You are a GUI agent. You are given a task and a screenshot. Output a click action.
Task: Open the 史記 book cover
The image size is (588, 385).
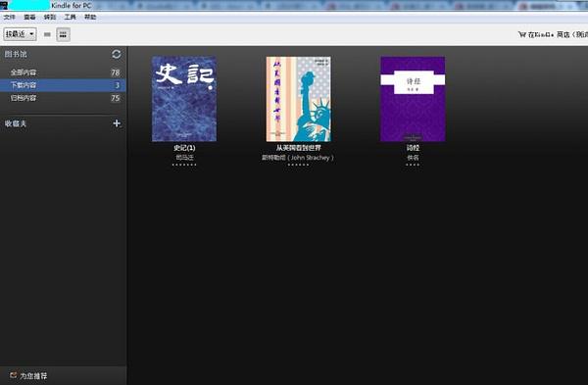(184, 99)
